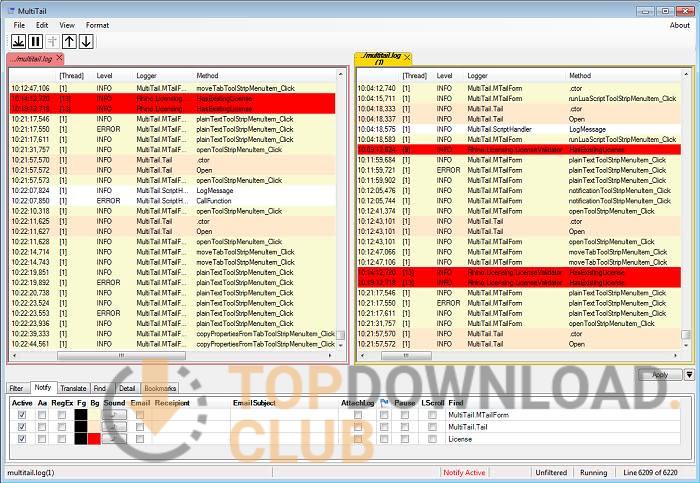Click Unfiltered status bar entry
Screen dimensions: 700x483
pos(551,472)
